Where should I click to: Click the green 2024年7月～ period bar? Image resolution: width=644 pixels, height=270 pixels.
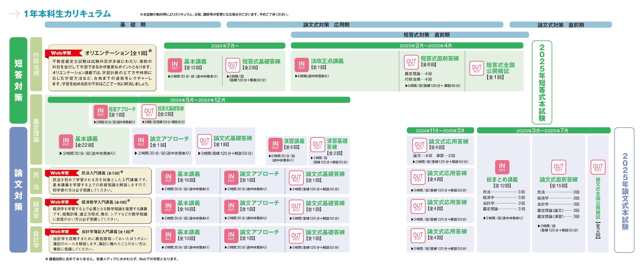[x=224, y=46]
